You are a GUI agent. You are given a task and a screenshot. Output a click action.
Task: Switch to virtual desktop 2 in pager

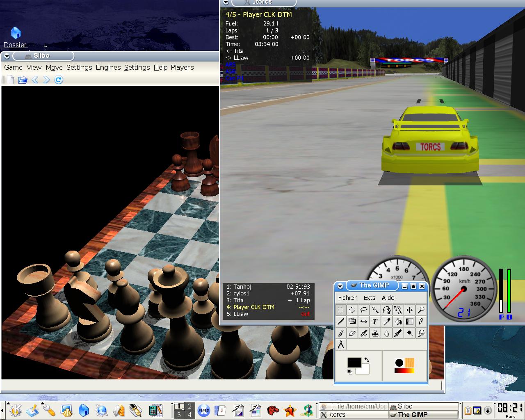click(x=189, y=406)
